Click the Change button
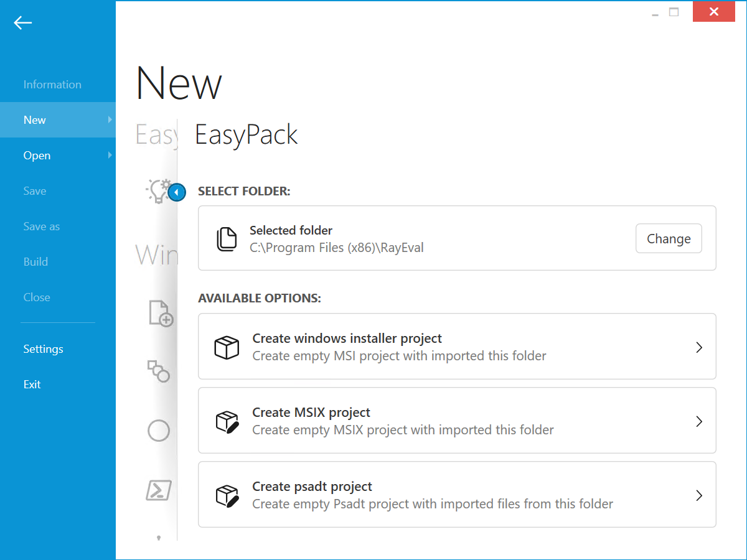Image resolution: width=747 pixels, height=560 pixels. click(669, 238)
